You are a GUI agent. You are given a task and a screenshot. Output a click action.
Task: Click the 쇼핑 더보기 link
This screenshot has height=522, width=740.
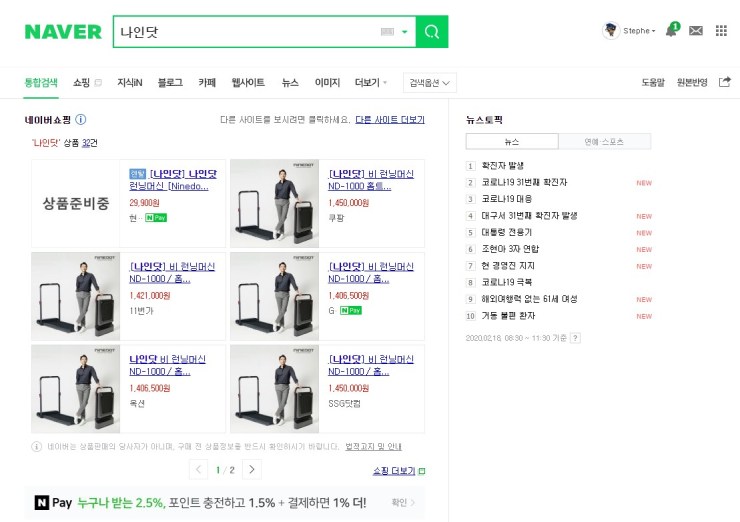pyautogui.click(x=398, y=470)
